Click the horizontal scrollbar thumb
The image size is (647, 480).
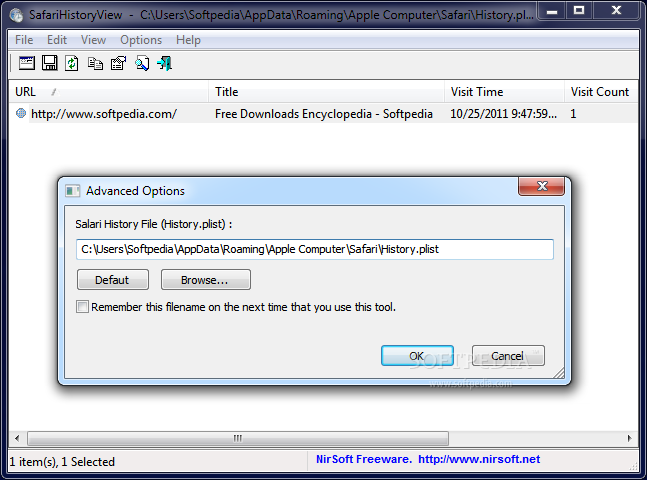click(x=238, y=438)
